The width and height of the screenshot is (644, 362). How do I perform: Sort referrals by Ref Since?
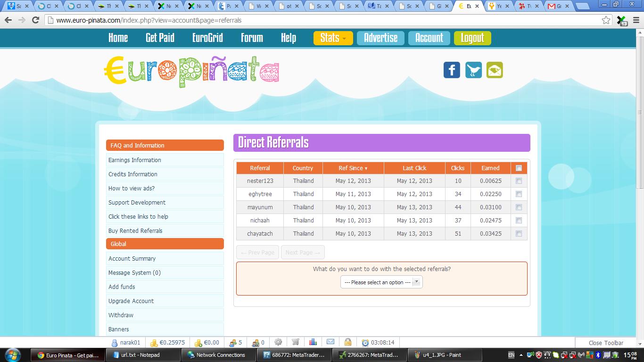353,168
